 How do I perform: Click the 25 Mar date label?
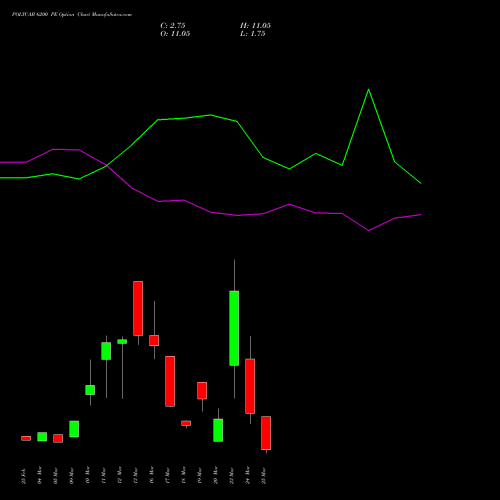pyautogui.click(x=264, y=475)
